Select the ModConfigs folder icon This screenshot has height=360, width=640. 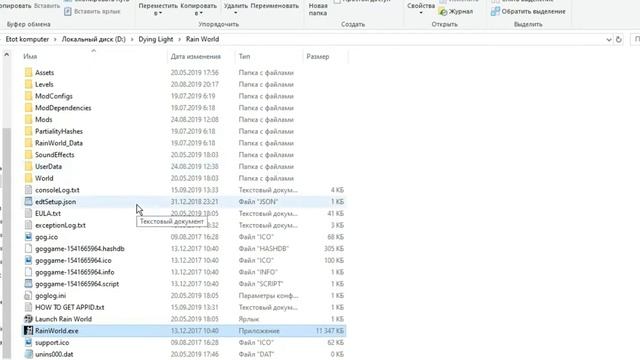pyautogui.click(x=28, y=96)
